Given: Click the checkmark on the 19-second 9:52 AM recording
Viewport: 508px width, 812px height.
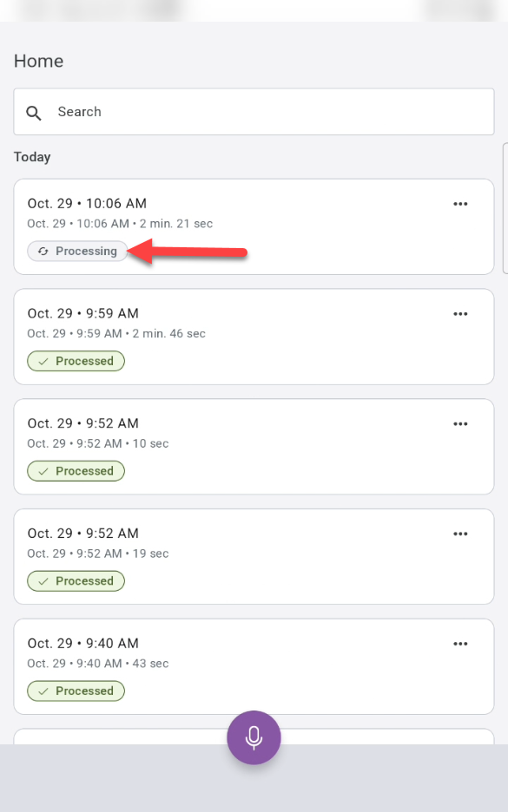Looking at the screenshot, I should click(x=42, y=580).
